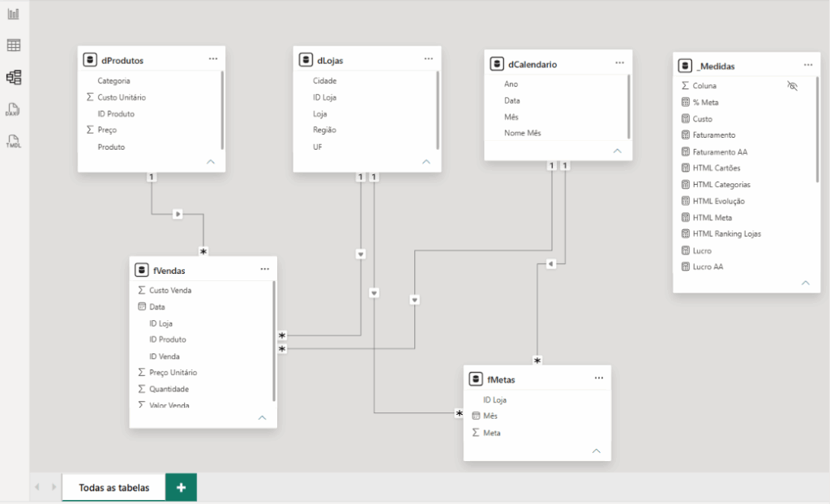Viewport: 830px width, 504px height.
Task: Click measure icon beside HTML Cartões
Action: click(686, 168)
